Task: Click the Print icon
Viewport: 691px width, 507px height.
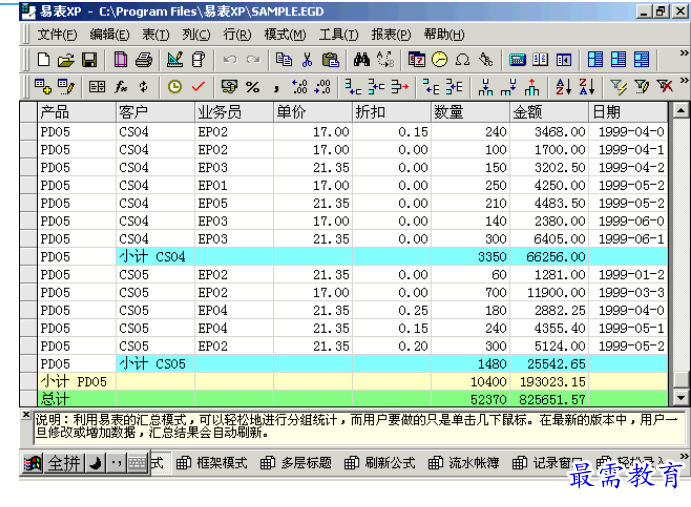Action: [144, 60]
